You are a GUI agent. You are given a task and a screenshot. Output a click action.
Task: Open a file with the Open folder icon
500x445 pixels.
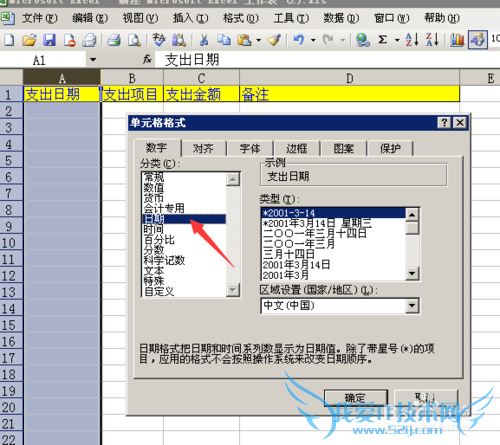(29, 40)
